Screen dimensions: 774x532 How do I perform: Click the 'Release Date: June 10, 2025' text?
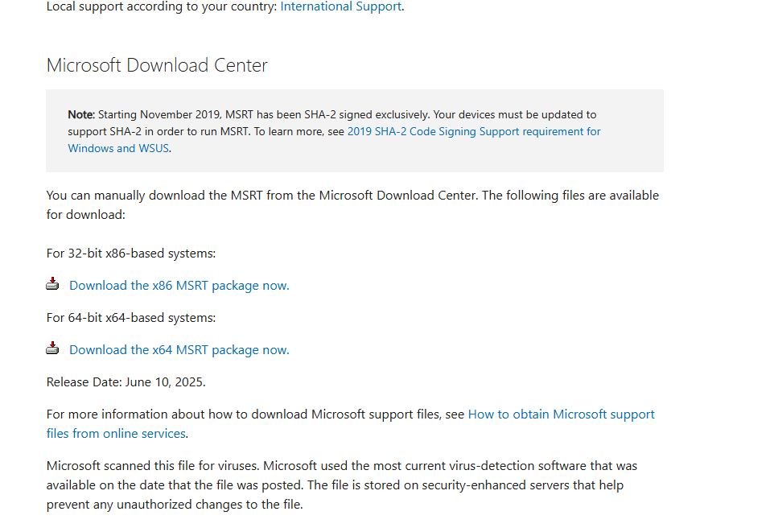126,381
